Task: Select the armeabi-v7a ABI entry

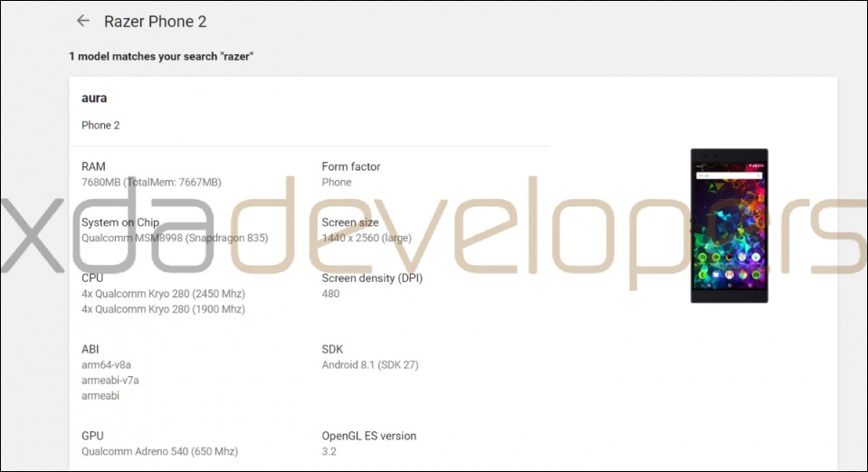Action: (x=110, y=380)
